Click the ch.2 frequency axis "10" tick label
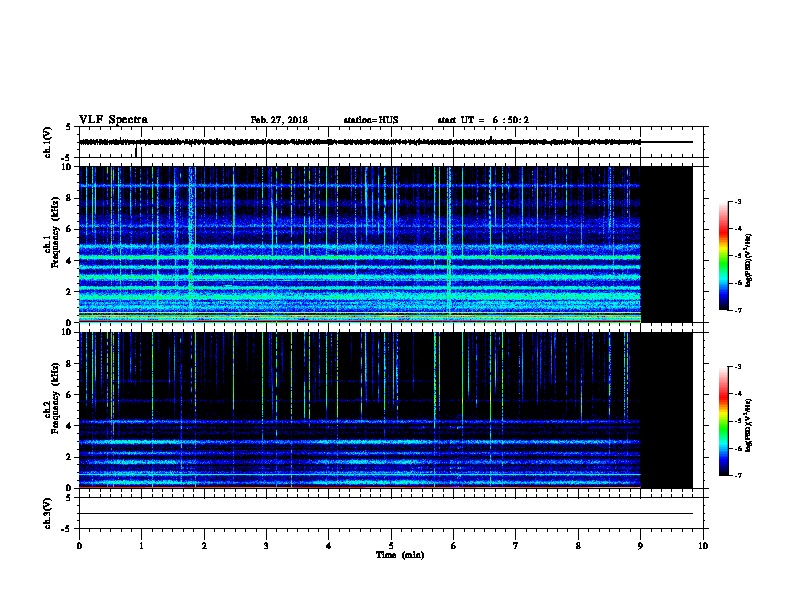Screen dimensions: 792x612 pos(67,332)
